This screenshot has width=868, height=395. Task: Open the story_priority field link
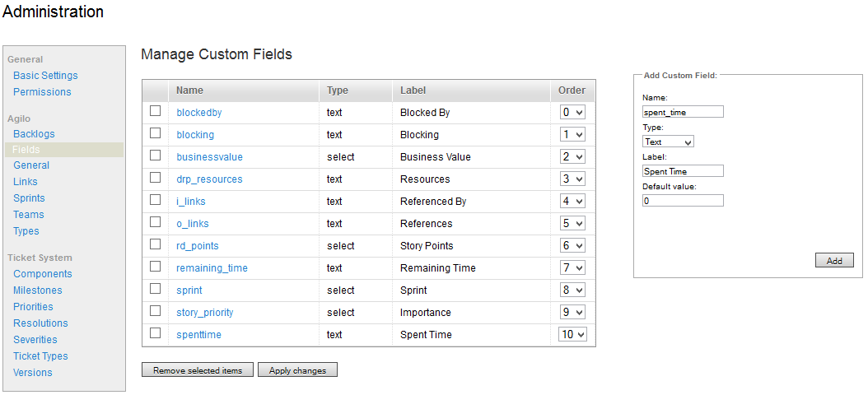pyautogui.click(x=205, y=312)
